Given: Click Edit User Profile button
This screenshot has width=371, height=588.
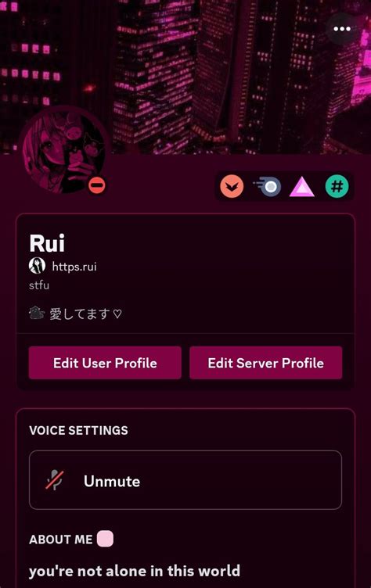Looking at the screenshot, I should click(105, 363).
